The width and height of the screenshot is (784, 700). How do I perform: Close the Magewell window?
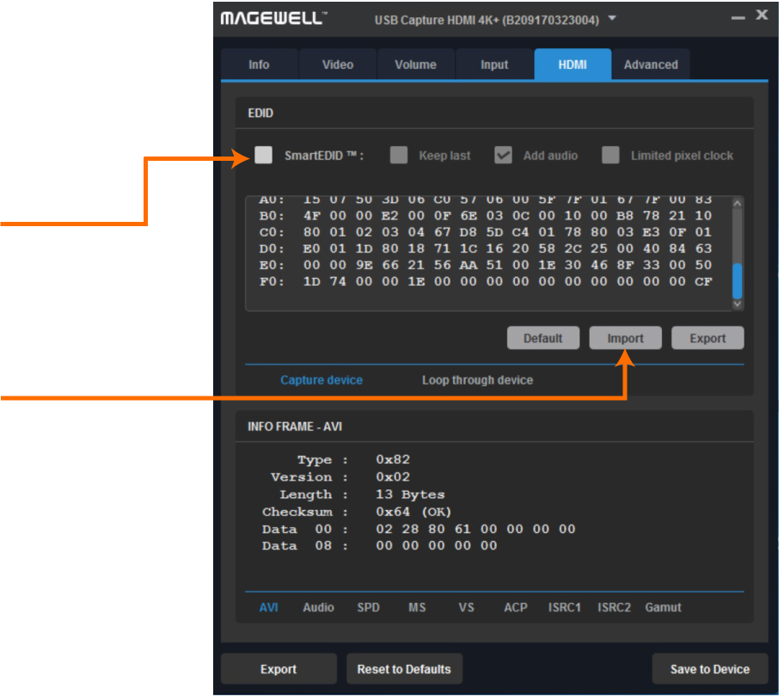pyautogui.click(x=761, y=15)
